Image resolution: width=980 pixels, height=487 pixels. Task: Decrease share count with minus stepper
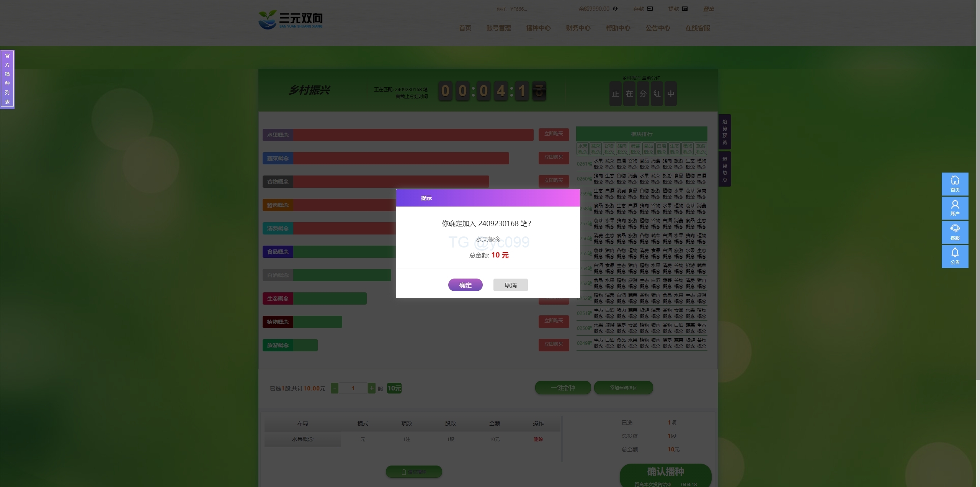(334, 388)
